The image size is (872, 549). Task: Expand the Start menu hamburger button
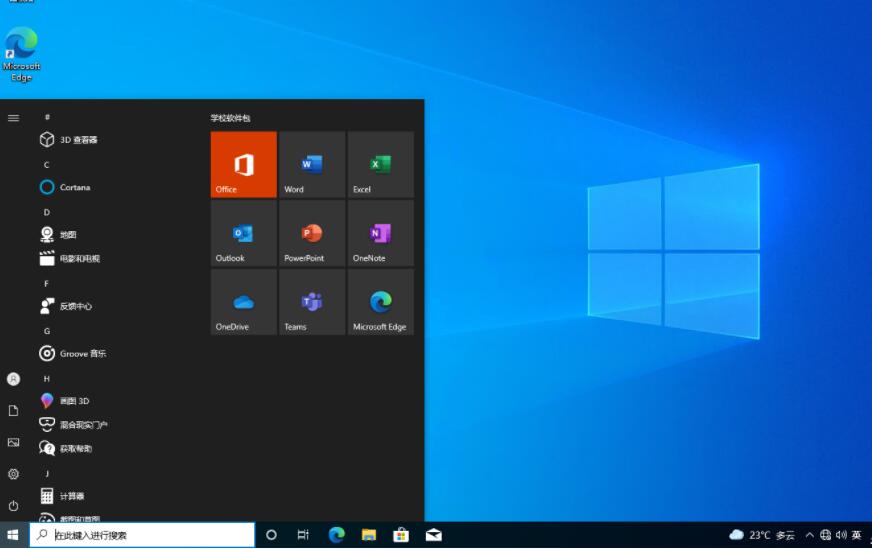coord(13,118)
